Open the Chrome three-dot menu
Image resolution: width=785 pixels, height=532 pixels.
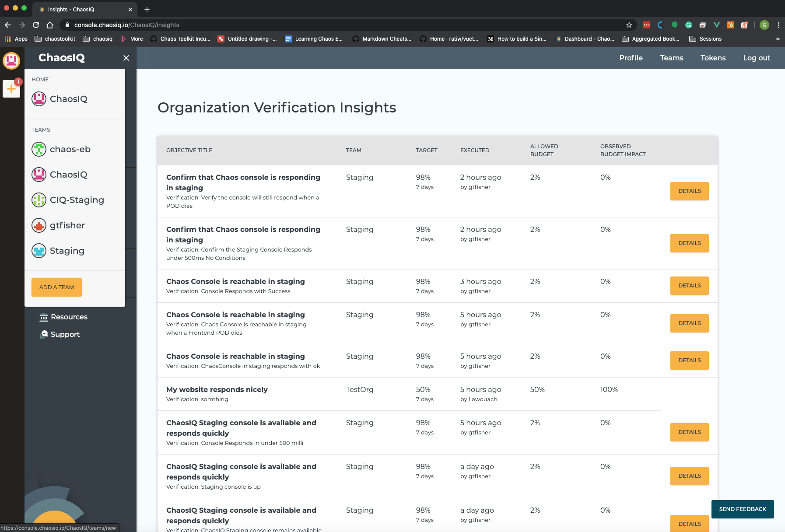778,25
